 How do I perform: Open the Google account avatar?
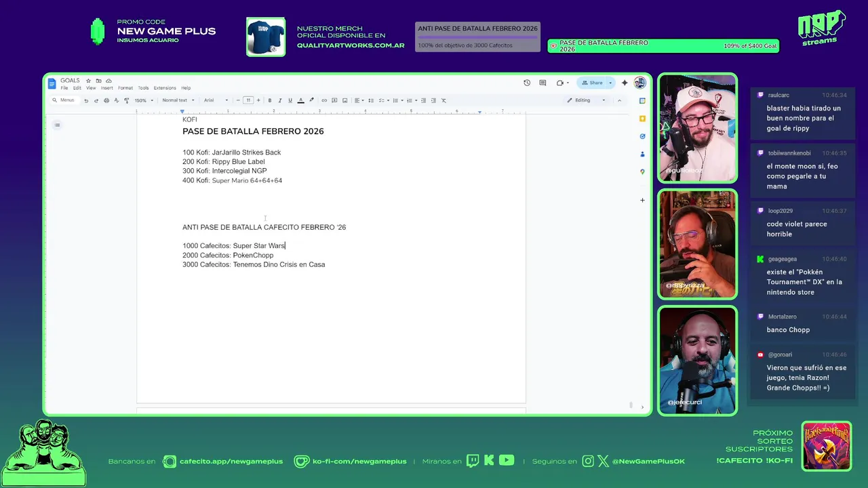tap(639, 83)
